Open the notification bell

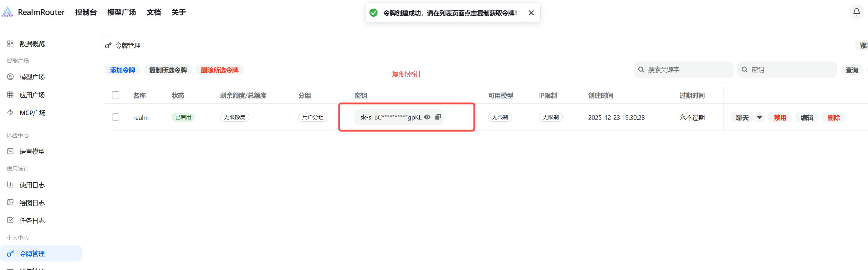856,12
